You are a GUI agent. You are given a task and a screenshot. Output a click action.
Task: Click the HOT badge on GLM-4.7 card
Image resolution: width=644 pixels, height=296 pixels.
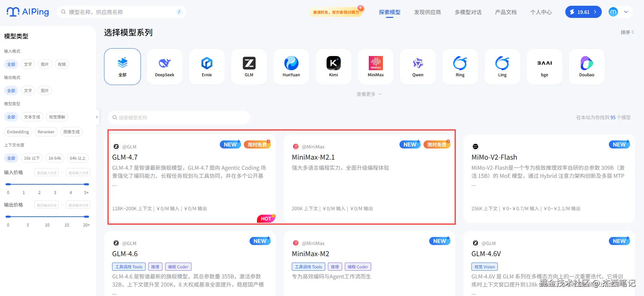266,218
